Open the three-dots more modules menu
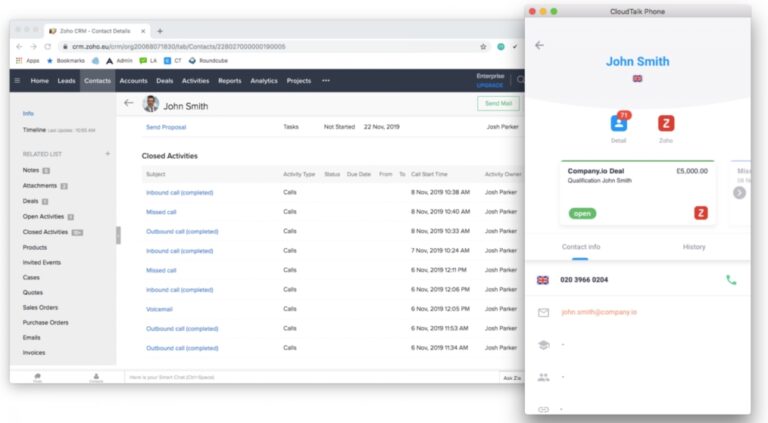The height and width of the screenshot is (423, 768). [326, 80]
